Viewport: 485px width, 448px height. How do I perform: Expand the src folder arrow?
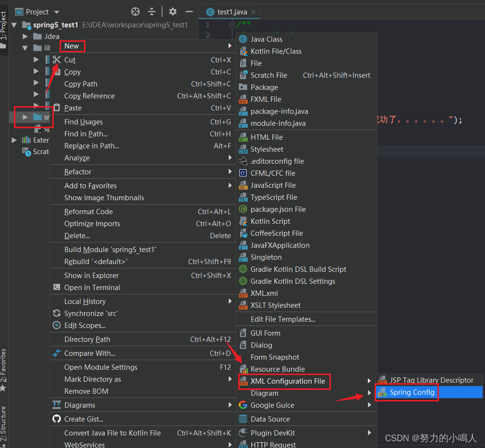25,117
